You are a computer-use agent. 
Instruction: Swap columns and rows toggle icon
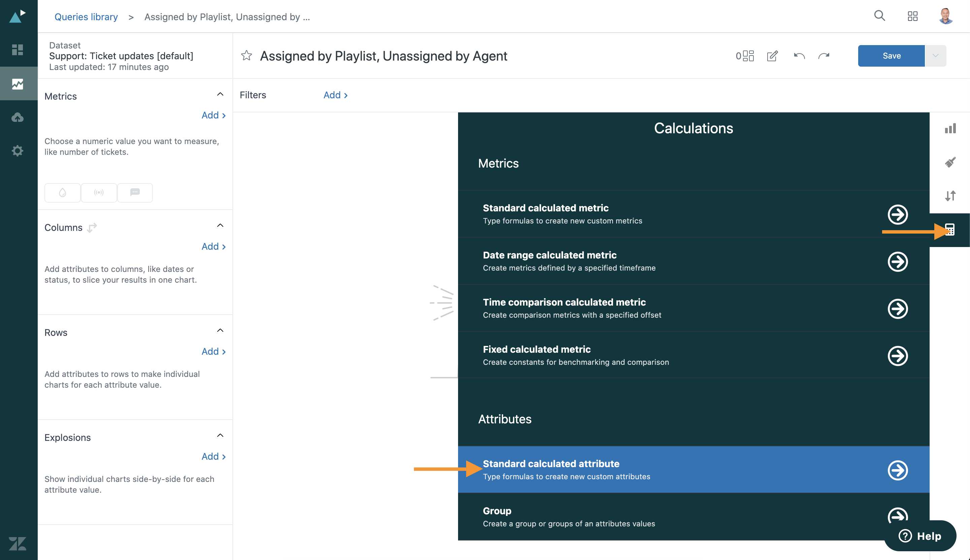92,228
